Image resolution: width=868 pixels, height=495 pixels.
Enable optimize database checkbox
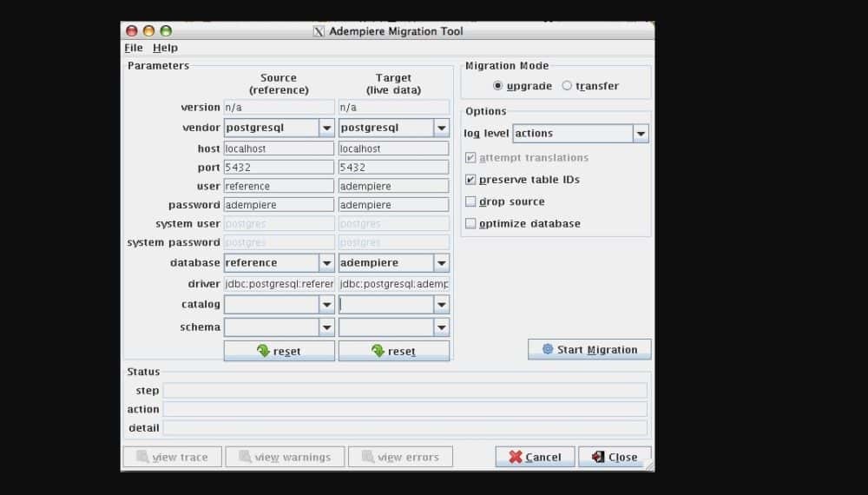tap(470, 223)
